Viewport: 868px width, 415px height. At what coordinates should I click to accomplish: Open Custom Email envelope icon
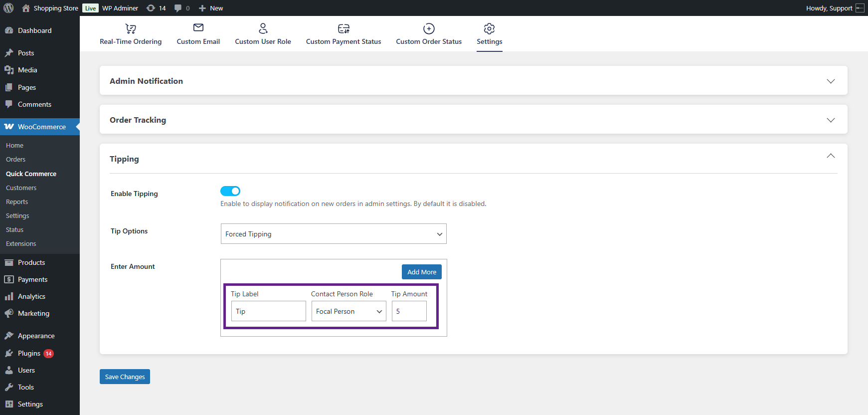[x=198, y=28]
